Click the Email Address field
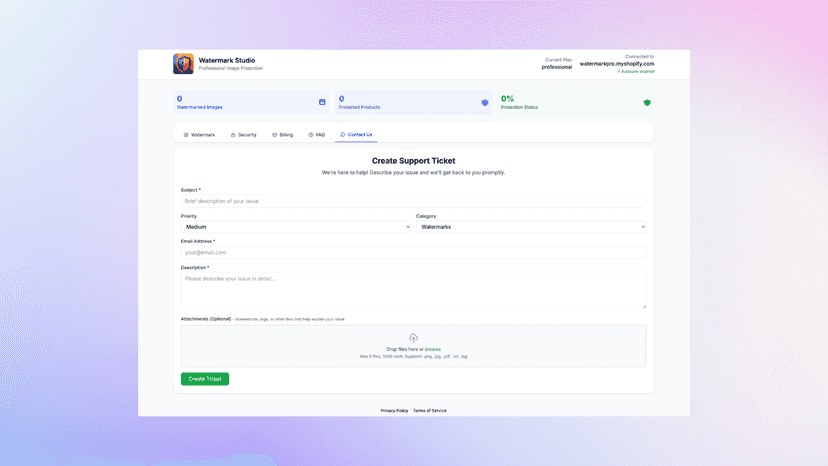Viewport: 828px width, 466px height. click(x=413, y=252)
